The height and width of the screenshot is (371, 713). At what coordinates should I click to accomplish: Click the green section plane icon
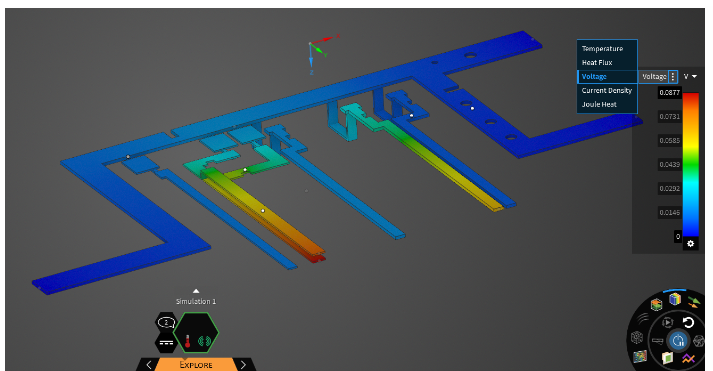667,358
